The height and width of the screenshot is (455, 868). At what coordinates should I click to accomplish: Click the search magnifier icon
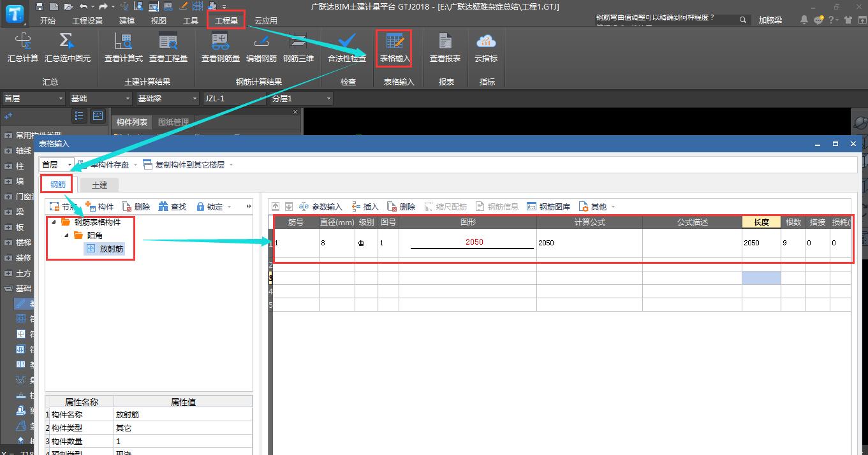pos(743,20)
